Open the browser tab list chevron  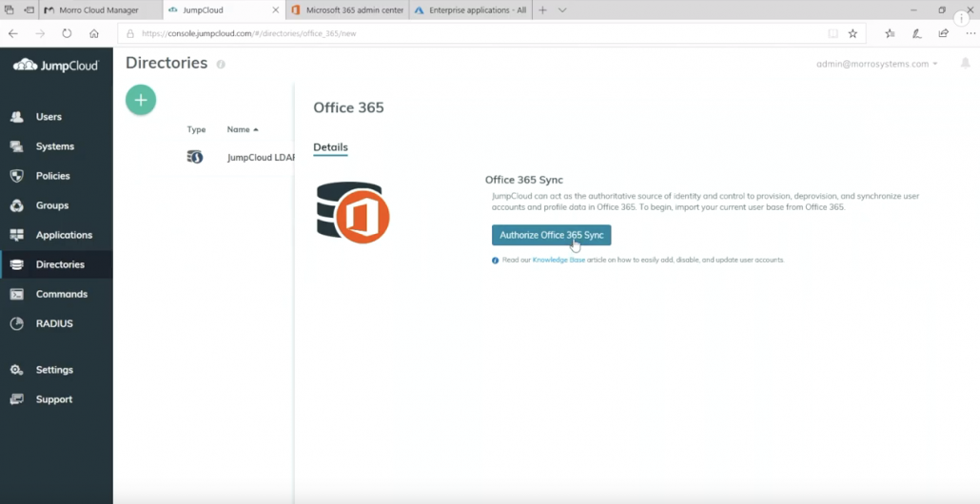pos(562,10)
